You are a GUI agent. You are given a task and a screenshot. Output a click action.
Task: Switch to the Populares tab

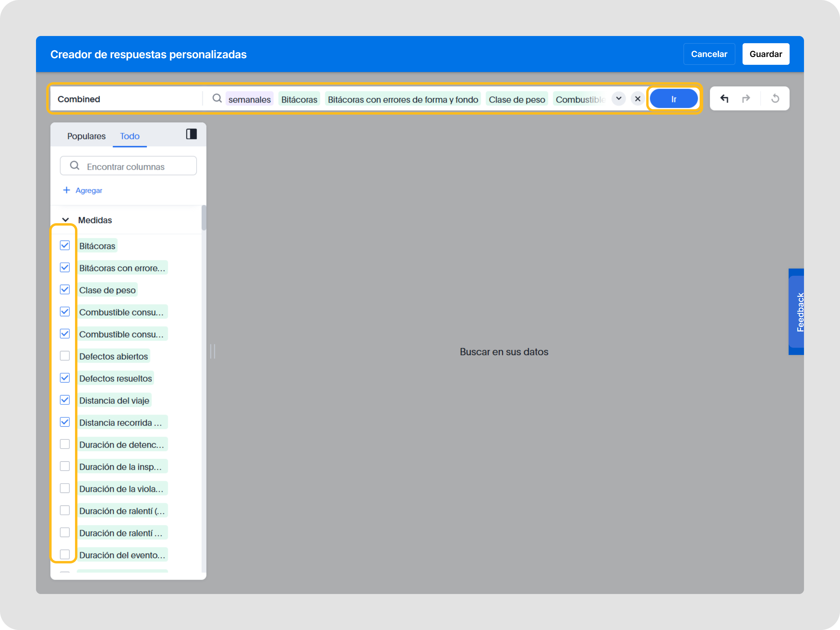[x=86, y=136]
